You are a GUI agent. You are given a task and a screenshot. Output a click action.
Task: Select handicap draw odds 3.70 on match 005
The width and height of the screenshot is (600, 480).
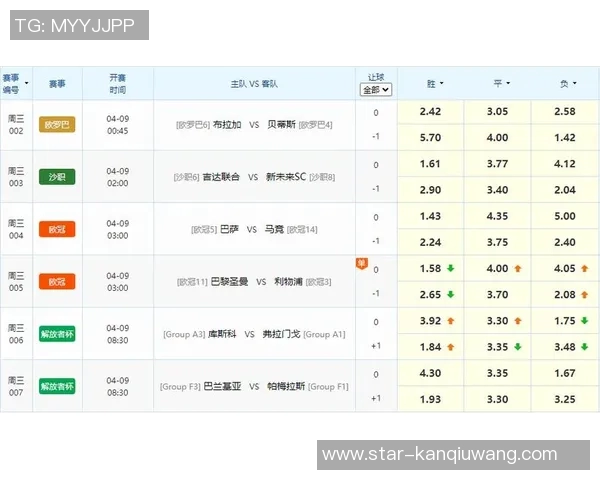[497, 295]
